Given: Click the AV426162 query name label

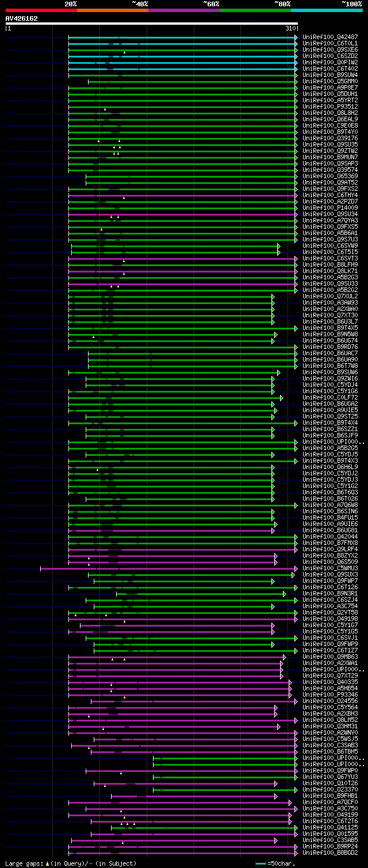Looking at the screenshot, I should [22, 18].
